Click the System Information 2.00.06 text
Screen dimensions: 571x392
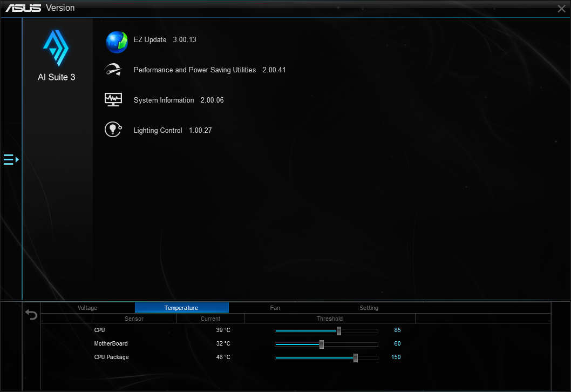(179, 100)
